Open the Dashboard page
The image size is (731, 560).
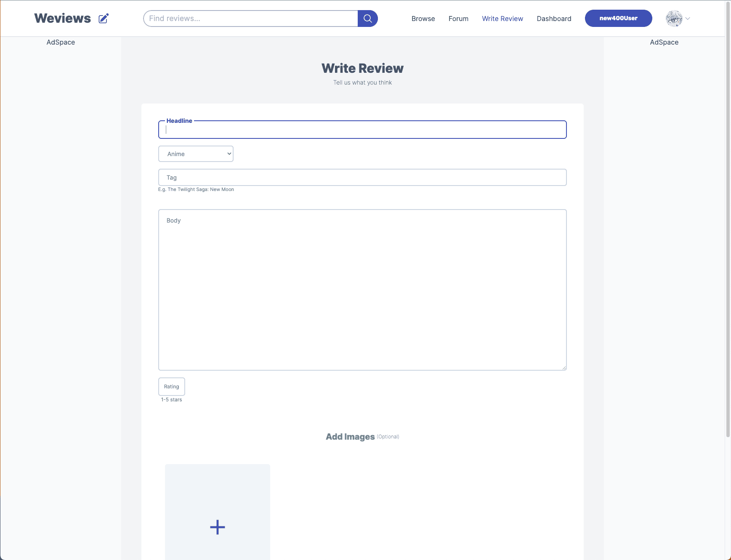(x=554, y=19)
